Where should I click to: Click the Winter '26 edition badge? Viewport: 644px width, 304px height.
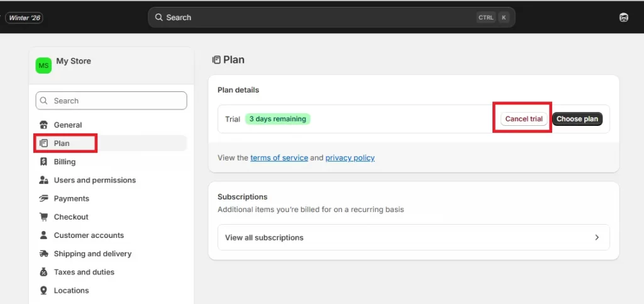(x=24, y=18)
